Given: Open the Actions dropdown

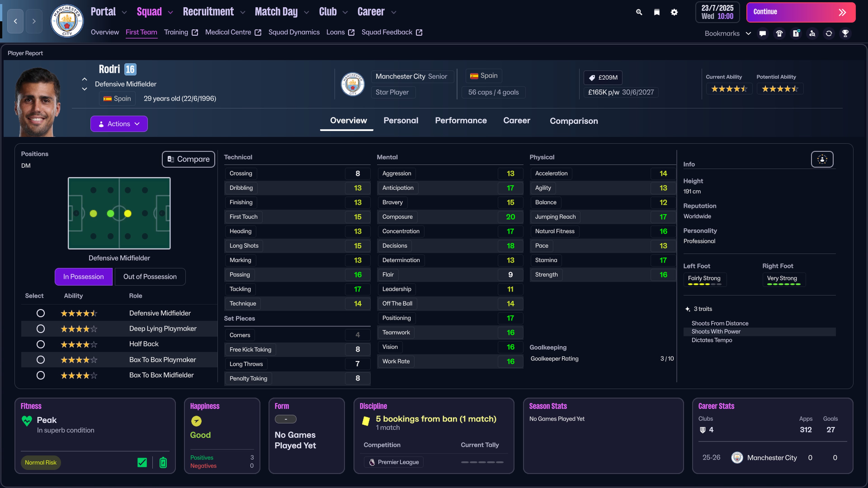Looking at the screenshot, I should (119, 124).
